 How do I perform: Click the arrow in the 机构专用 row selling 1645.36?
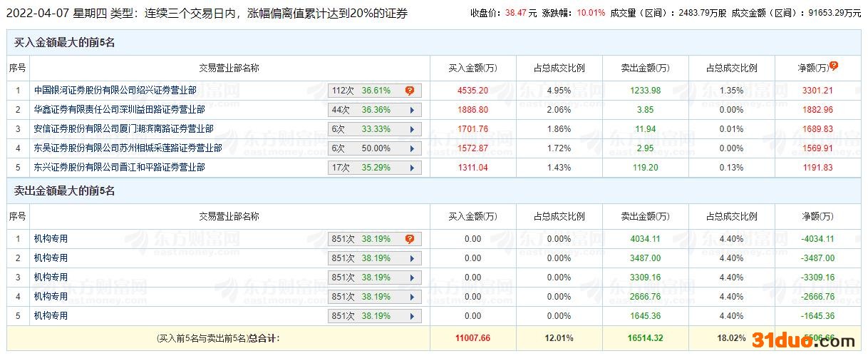(x=412, y=316)
